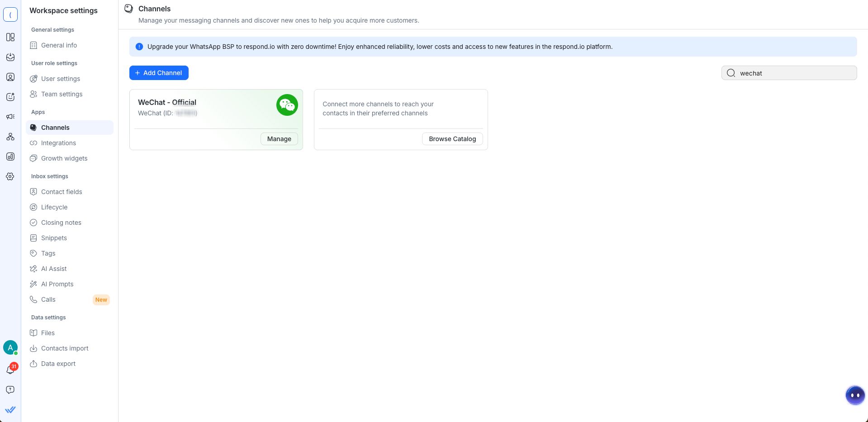Open the Calls settings marked New
The height and width of the screenshot is (422, 868).
pyautogui.click(x=48, y=299)
